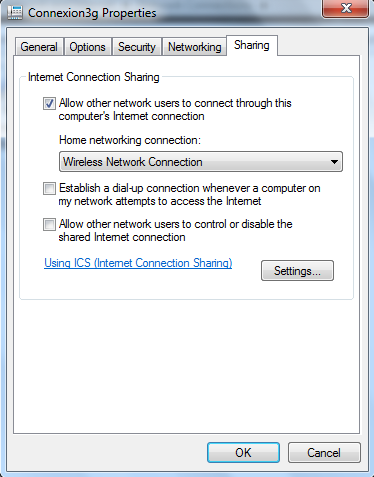Tick the allow users to control or disable checkbox
Image resolution: width=374 pixels, height=477 pixels.
(x=49, y=224)
